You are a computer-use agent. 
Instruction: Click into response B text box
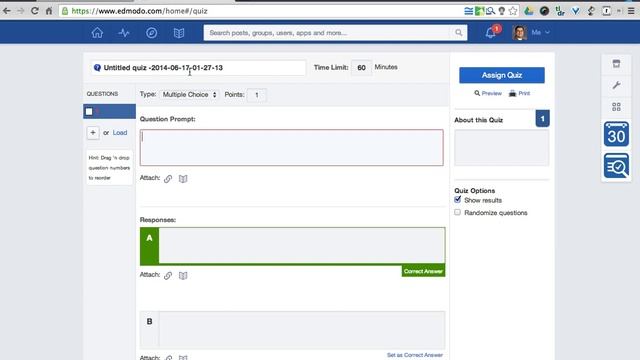[x=302, y=330]
